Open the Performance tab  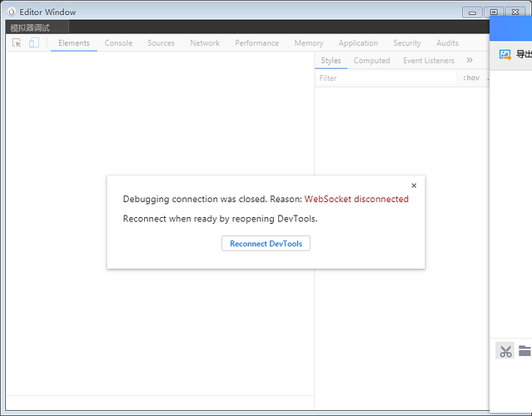256,43
